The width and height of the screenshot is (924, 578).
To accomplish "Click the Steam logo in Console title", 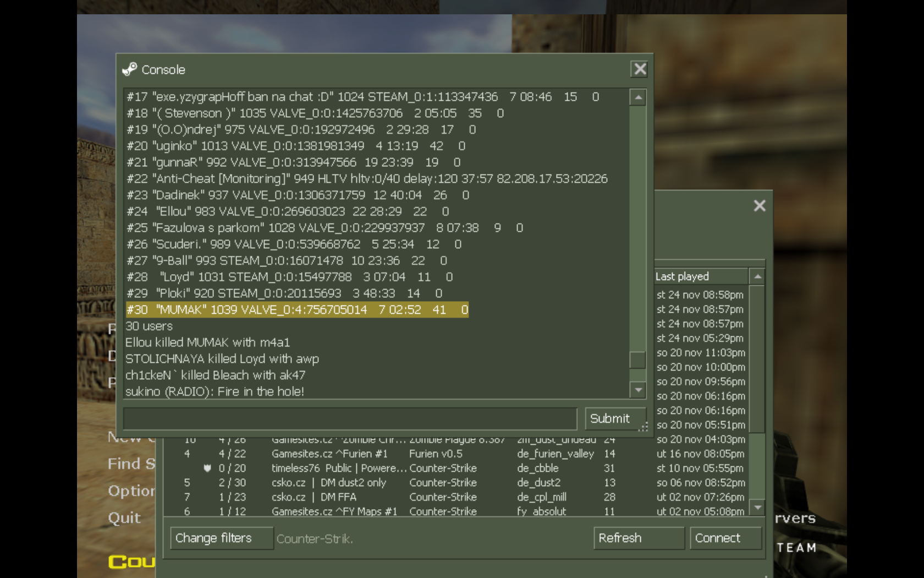I will (129, 69).
